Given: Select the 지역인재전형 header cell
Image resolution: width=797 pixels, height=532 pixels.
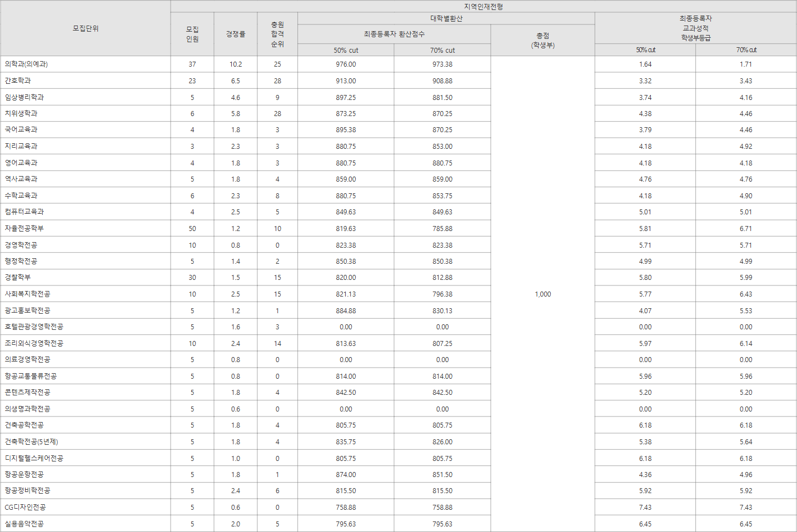Looking at the screenshot, I should point(483,5).
